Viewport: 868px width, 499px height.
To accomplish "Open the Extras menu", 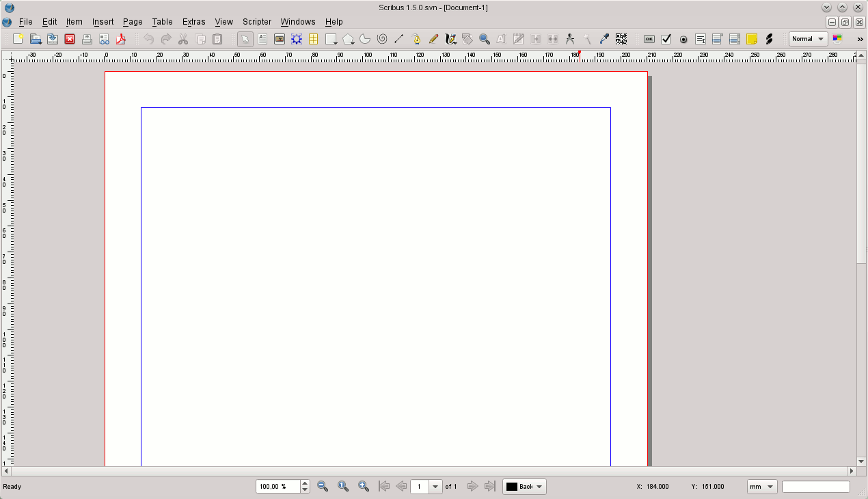I will 193,22.
